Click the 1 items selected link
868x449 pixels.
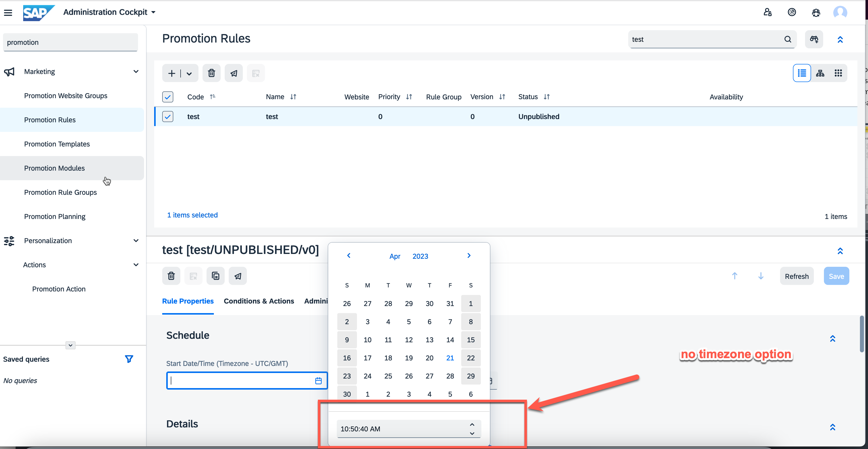(x=192, y=215)
